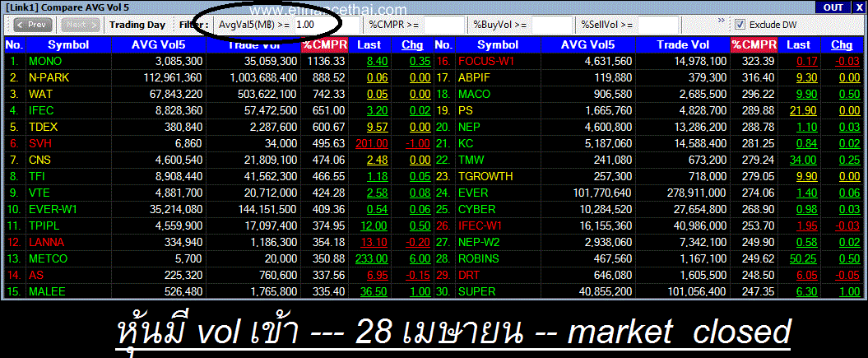Click the %BuyVol filter input field
This screenshot has width=868, height=358.
click(552, 25)
